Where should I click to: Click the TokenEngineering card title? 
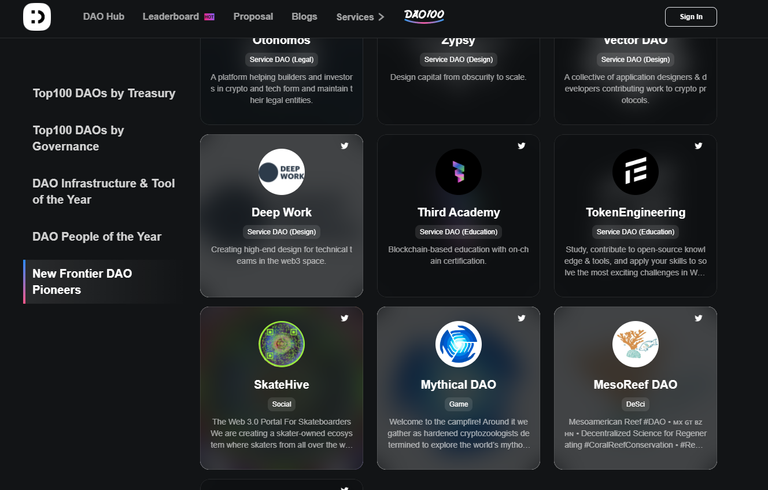[635, 212]
